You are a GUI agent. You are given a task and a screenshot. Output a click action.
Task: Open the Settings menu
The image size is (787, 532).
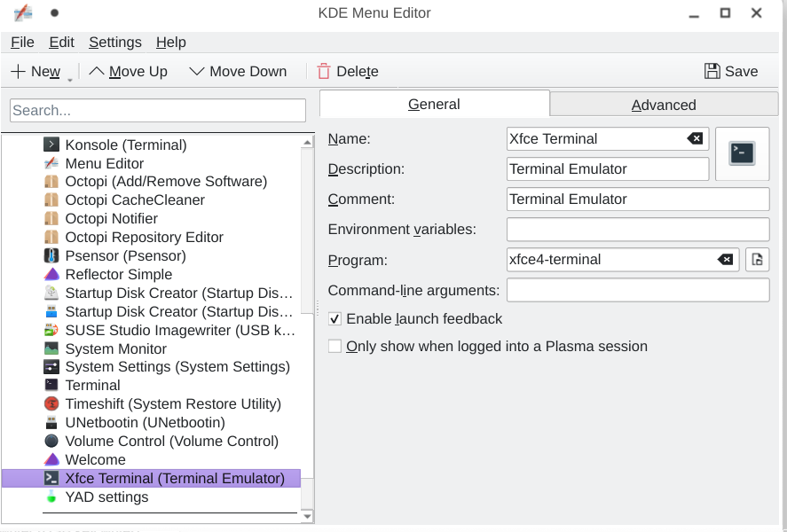(114, 43)
